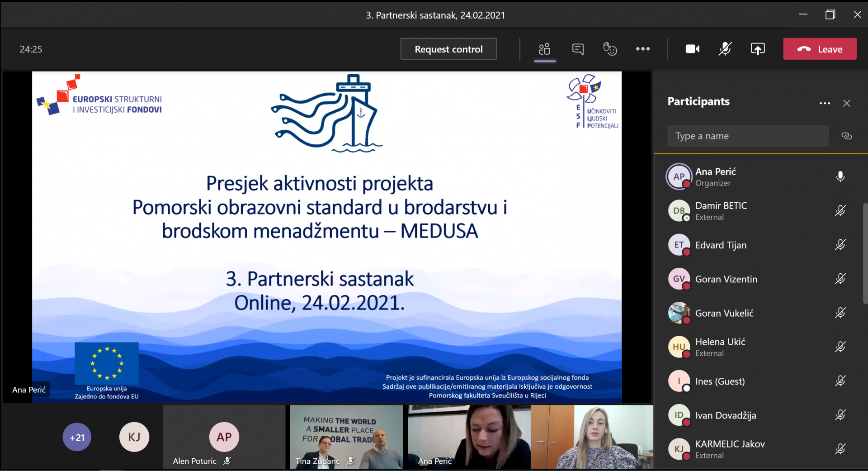Image resolution: width=868 pixels, height=471 pixels.
Task: Click the participants list vertical scrollbar
Action: point(865,253)
